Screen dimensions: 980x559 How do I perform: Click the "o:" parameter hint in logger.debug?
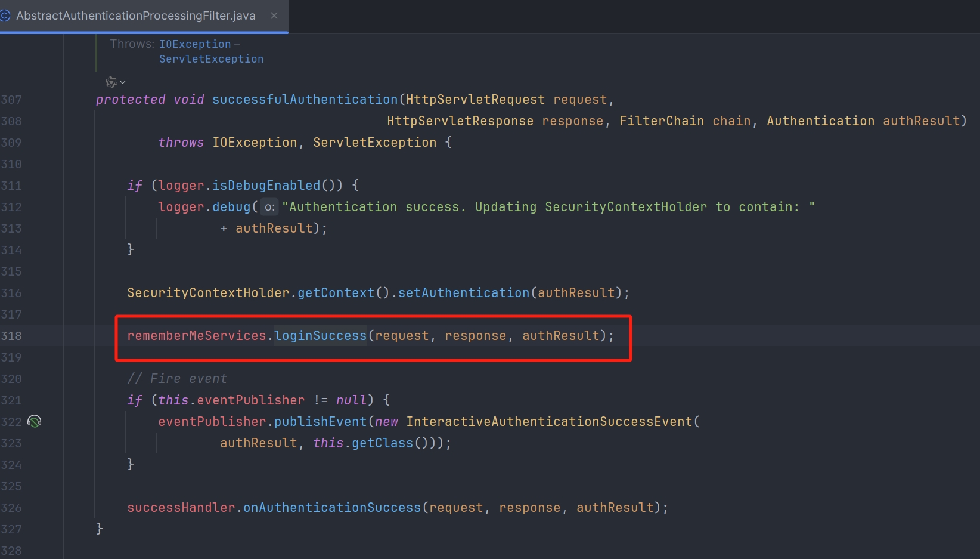(269, 207)
